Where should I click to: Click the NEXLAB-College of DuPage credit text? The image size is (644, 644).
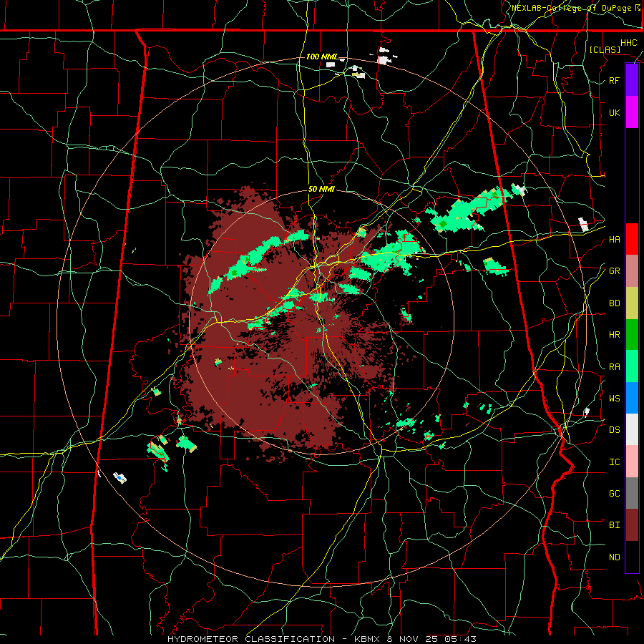(x=572, y=8)
